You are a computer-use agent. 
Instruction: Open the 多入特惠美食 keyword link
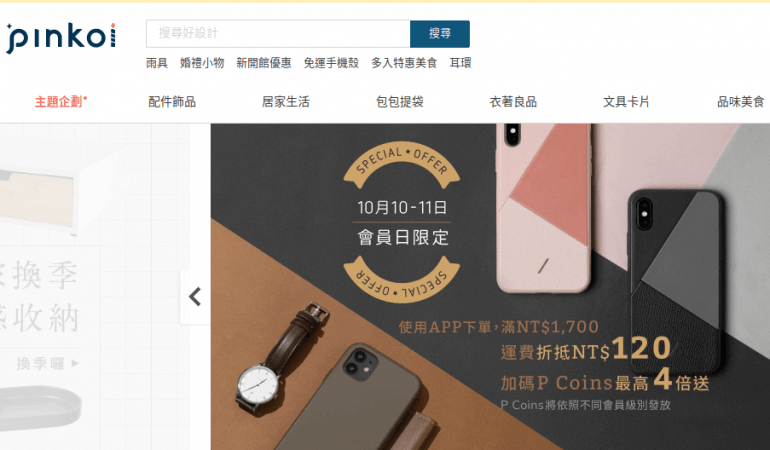[x=404, y=63]
